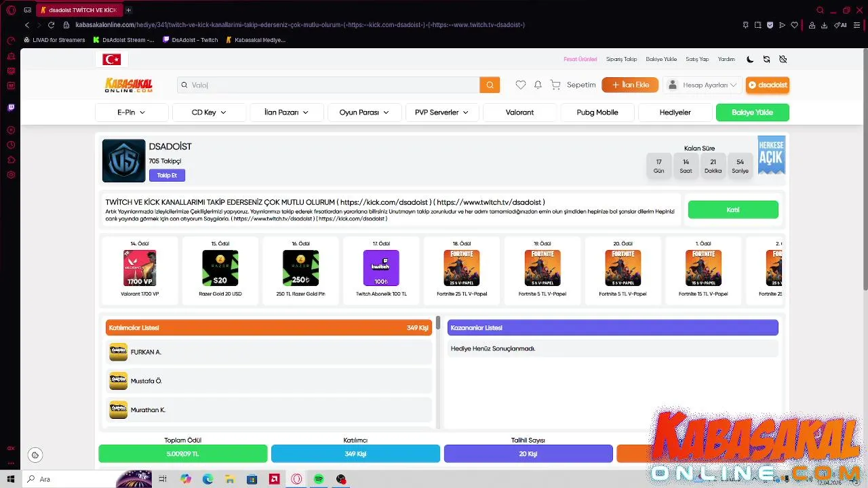This screenshot has height=488, width=868.
Task: Open the Hediyeler menu item
Action: pyautogui.click(x=675, y=113)
